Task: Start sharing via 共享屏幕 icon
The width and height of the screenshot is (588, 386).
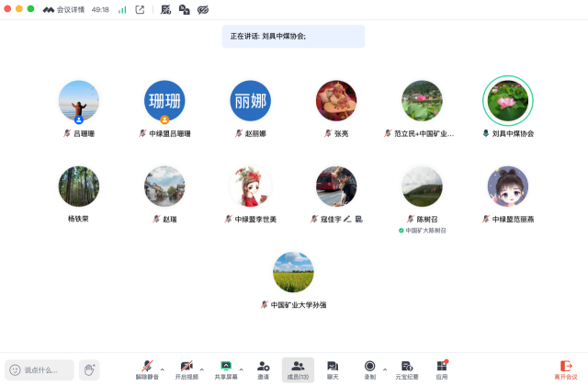Action: (x=225, y=366)
